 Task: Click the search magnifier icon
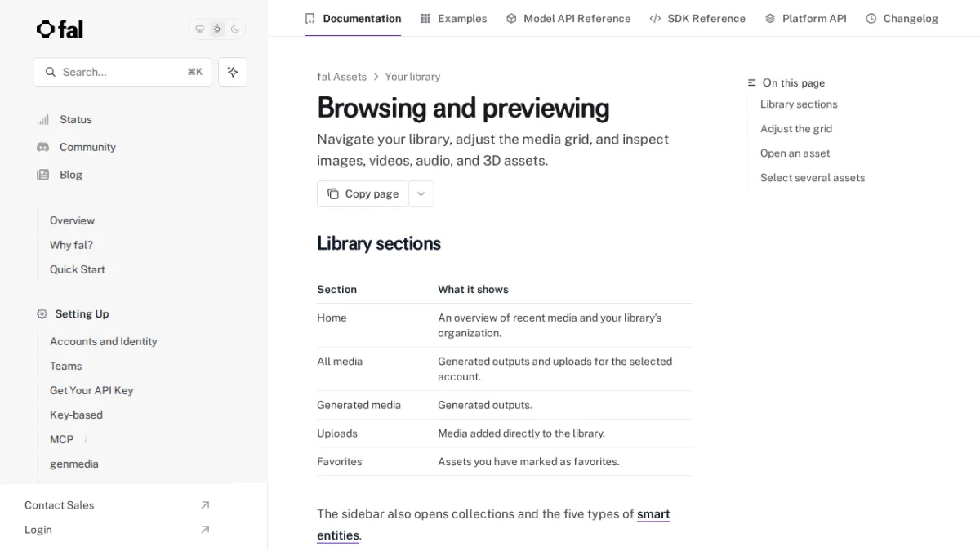point(51,72)
